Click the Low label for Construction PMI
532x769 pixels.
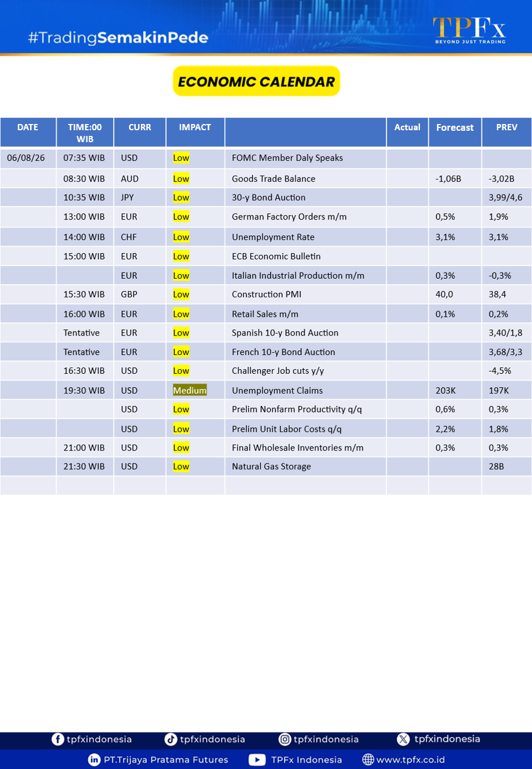(x=181, y=294)
